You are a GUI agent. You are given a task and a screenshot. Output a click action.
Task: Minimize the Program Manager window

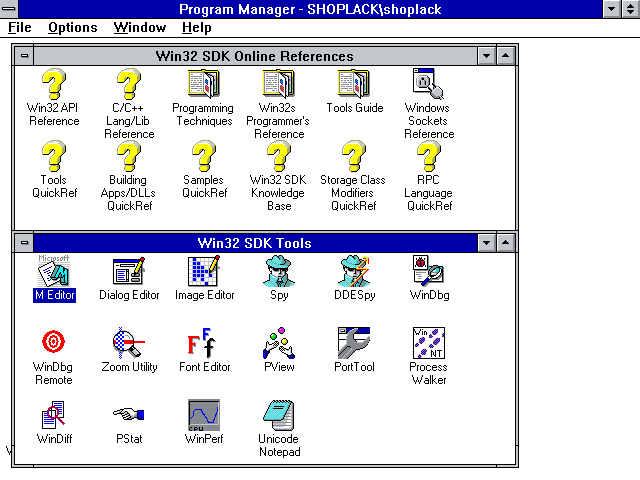click(x=612, y=9)
